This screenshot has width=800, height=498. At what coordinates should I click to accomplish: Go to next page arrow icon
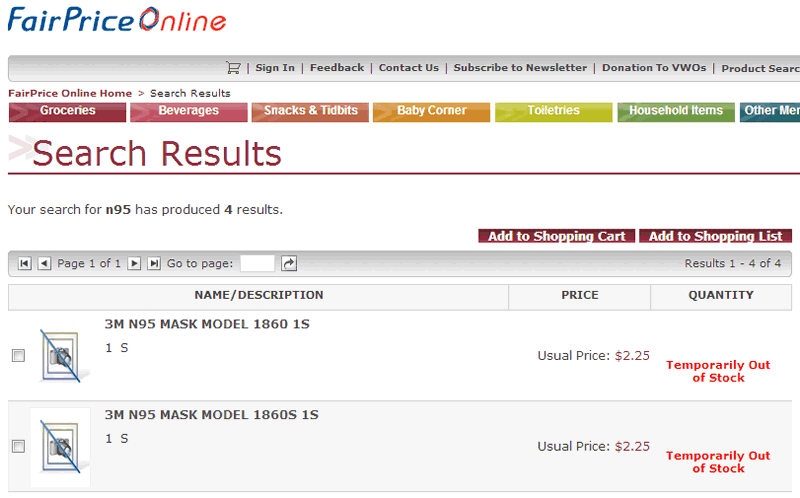[x=134, y=263]
